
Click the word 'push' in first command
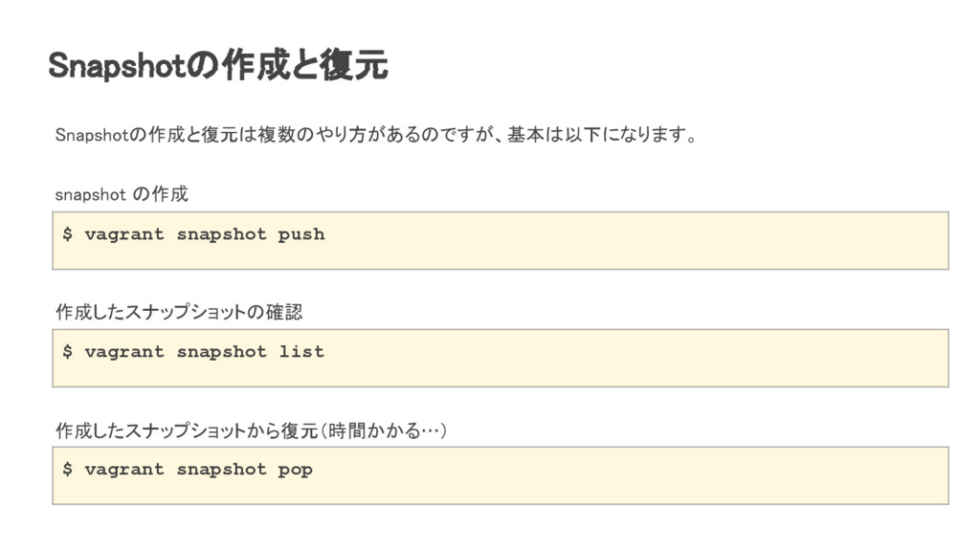(301, 235)
